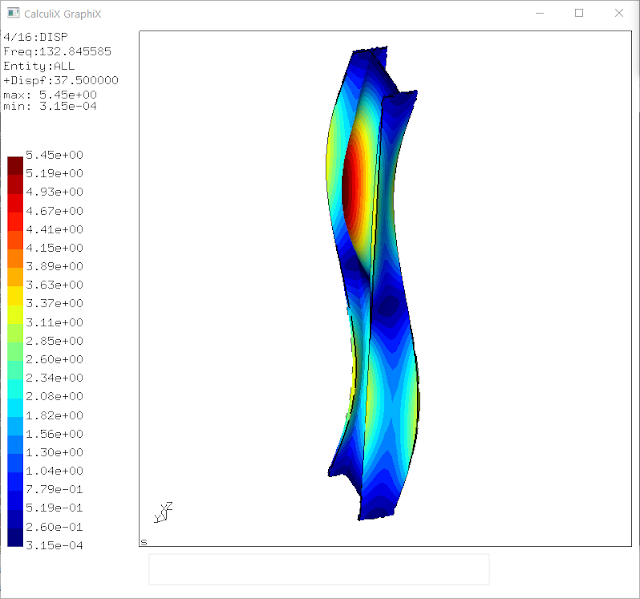Click the CalculiX GraphiX title bar icon
The height and width of the screenshot is (599, 640).
13,13
